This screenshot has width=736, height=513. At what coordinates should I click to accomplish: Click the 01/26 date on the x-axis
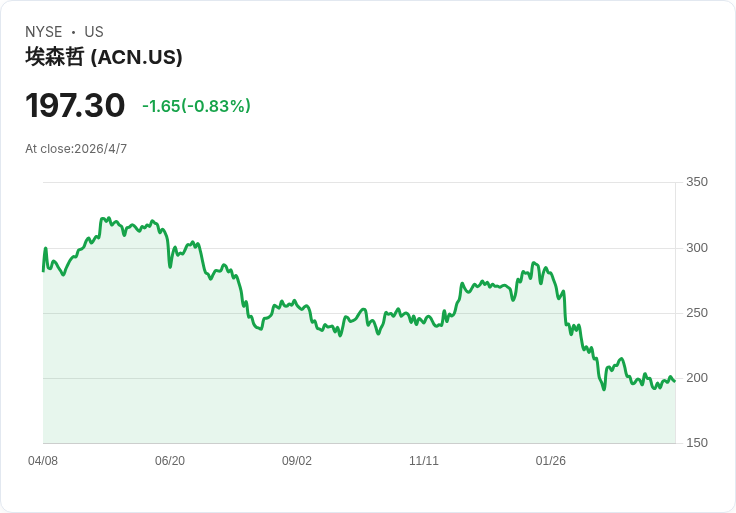[551, 461]
